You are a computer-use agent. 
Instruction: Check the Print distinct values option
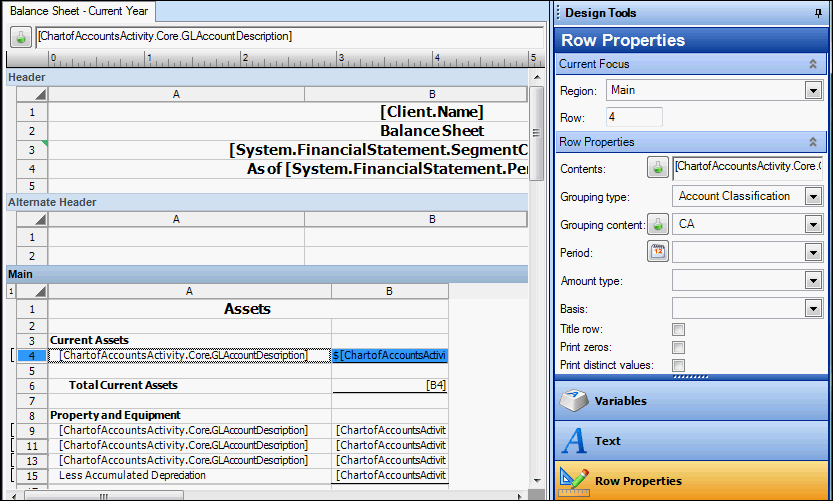click(678, 365)
